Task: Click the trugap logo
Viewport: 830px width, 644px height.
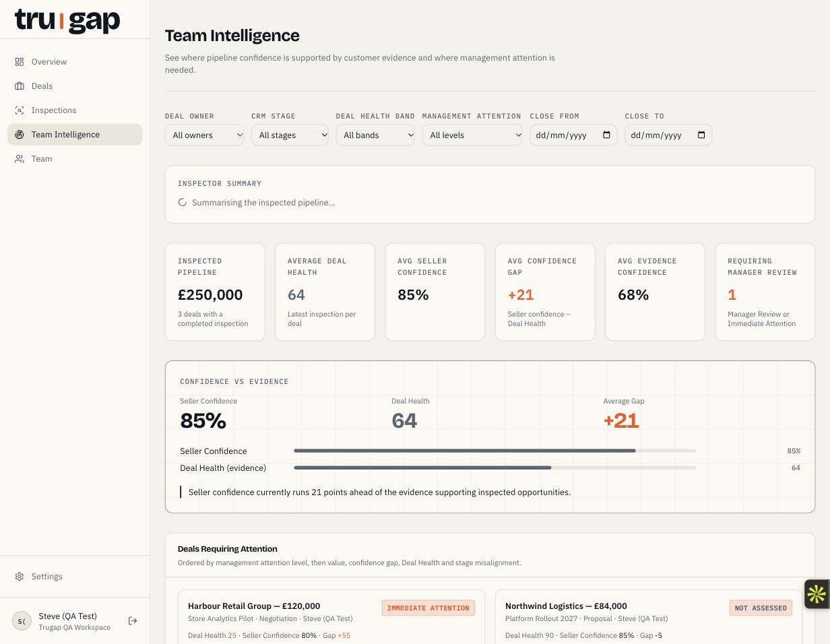Action: (x=67, y=20)
